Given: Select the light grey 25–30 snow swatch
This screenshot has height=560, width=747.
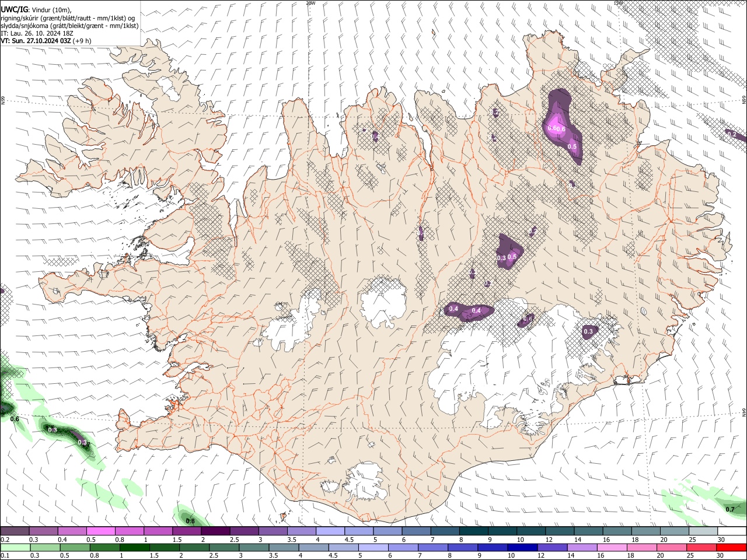Looking at the screenshot, I should 704,531.
